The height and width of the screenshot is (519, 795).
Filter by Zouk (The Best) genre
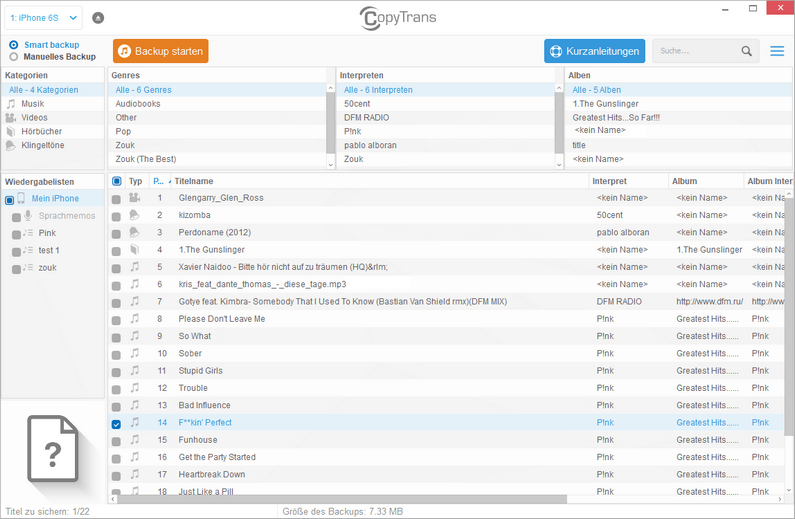click(x=218, y=159)
